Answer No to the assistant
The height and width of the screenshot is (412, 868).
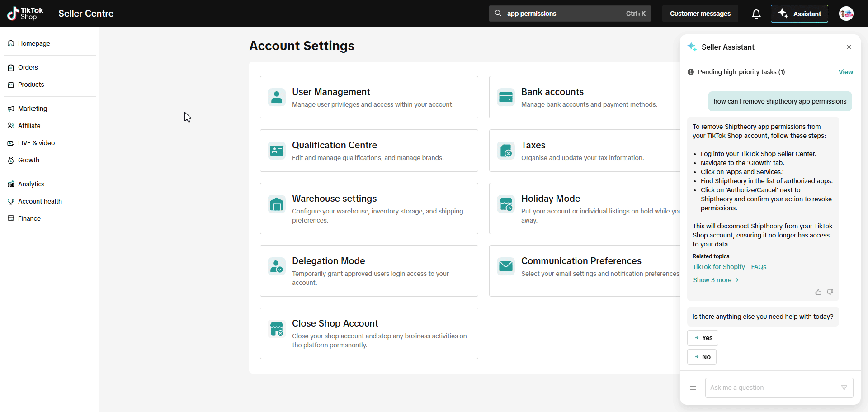click(x=702, y=357)
